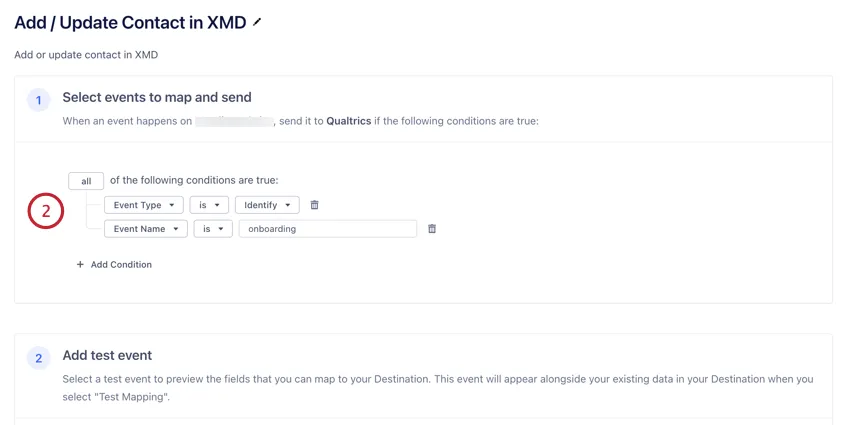850x425 pixels.
Task: Open the Event Name field dropdown
Action: (146, 229)
